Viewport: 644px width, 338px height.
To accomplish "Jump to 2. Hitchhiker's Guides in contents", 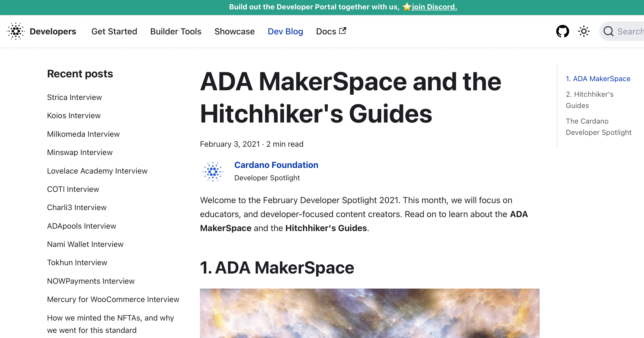I will pyautogui.click(x=590, y=100).
